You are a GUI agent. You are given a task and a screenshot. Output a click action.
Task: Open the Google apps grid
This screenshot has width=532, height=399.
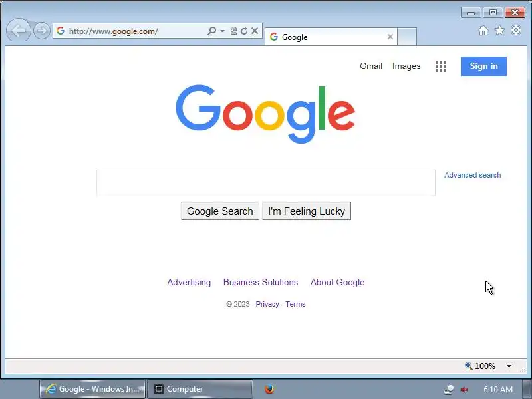click(441, 66)
